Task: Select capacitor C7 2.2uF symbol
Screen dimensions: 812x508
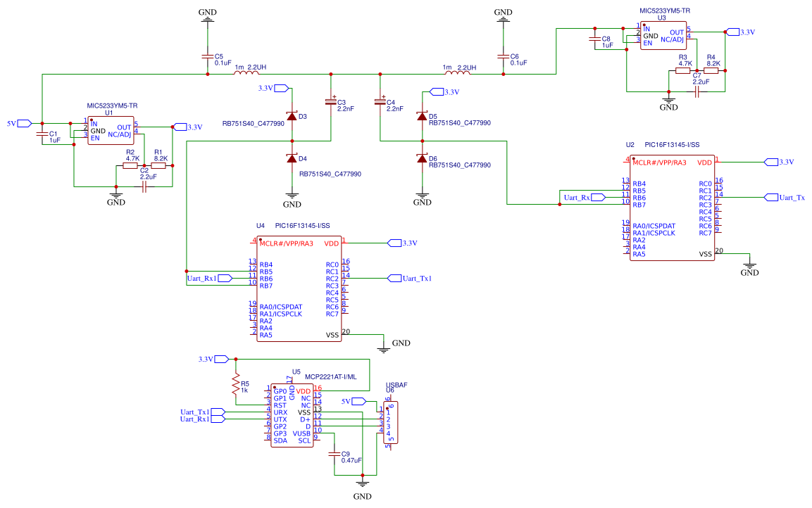Action: pos(697,92)
